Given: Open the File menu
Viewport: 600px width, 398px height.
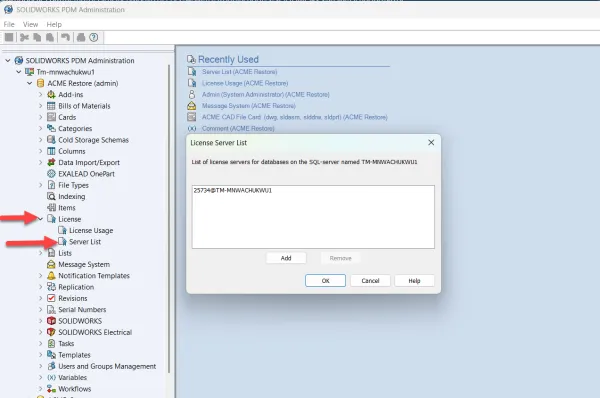Looking at the screenshot, I should tap(9, 24).
